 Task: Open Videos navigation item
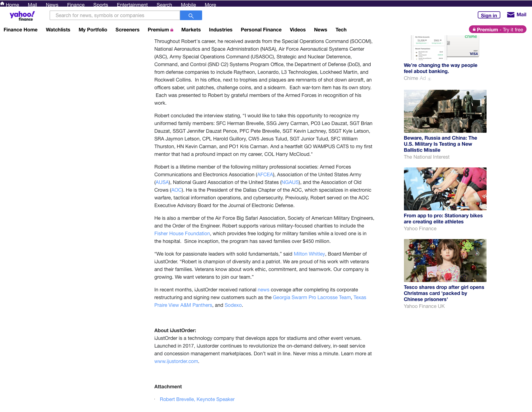(x=297, y=30)
